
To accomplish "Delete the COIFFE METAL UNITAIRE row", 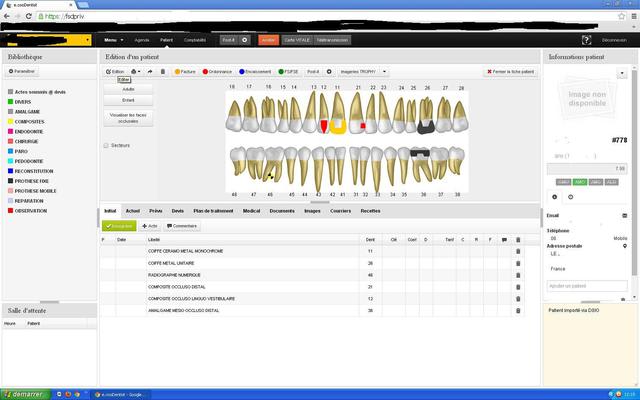I will click(x=518, y=263).
